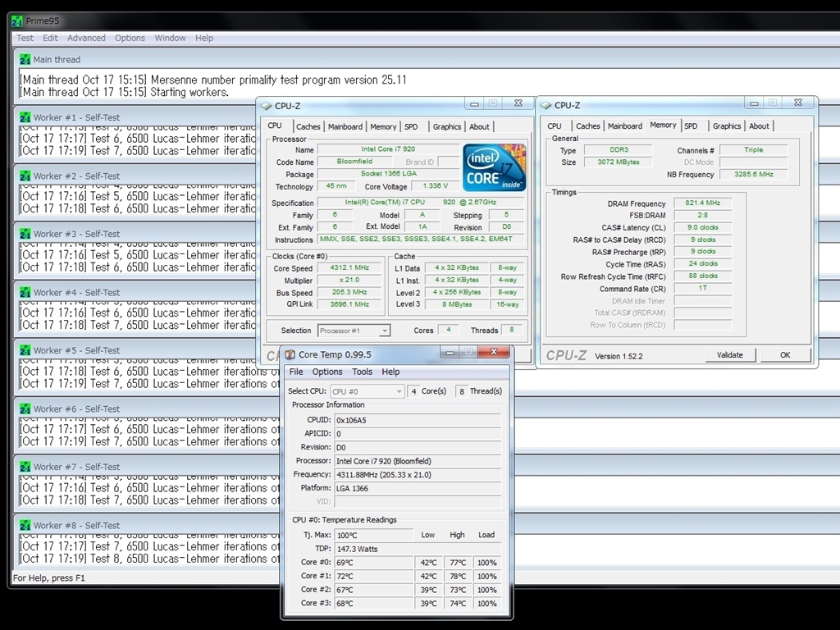Open the Test menu in Prime95

(25, 38)
